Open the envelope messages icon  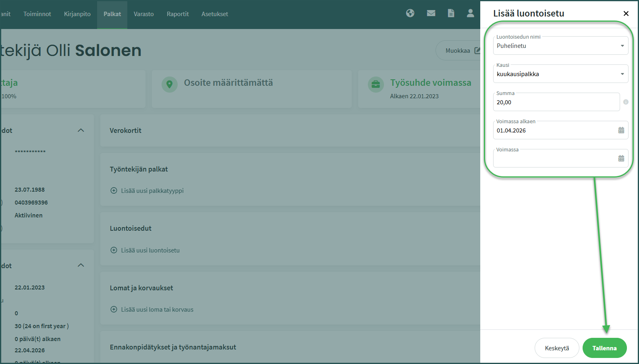coord(431,13)
